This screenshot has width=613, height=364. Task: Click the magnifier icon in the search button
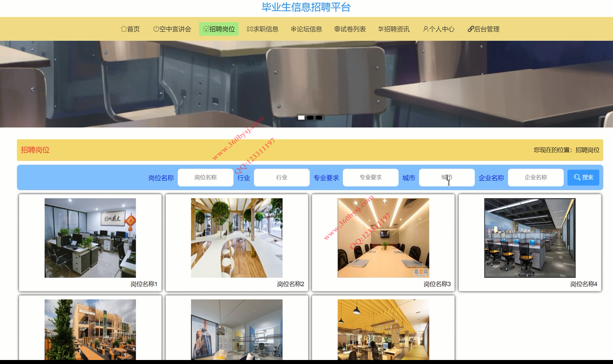tap(577, 177)
